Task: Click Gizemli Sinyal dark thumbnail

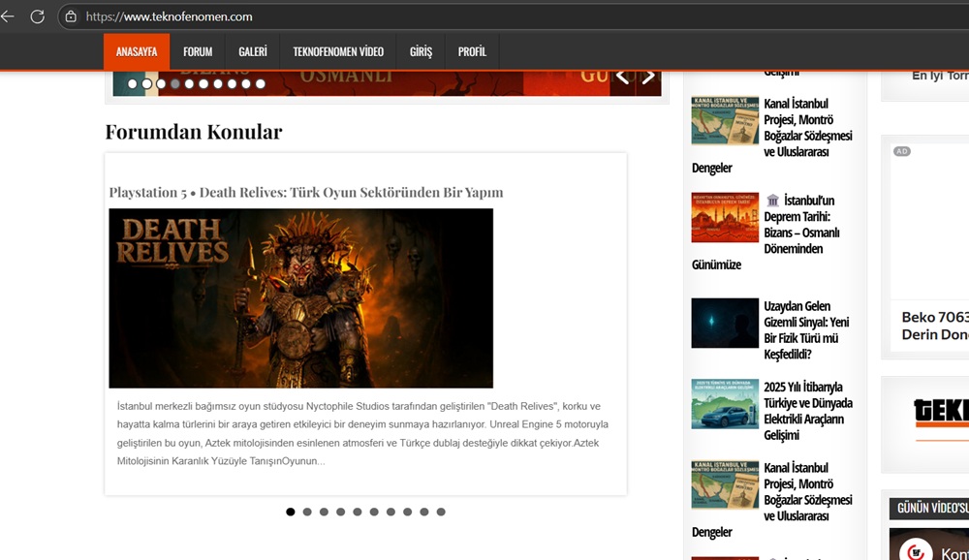Action: tap(725, 323)
